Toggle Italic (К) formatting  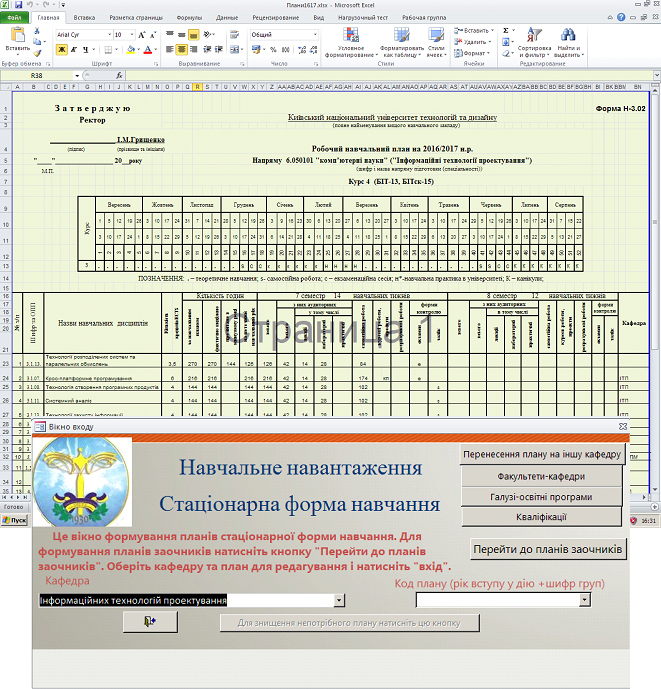tap(74, 50)
